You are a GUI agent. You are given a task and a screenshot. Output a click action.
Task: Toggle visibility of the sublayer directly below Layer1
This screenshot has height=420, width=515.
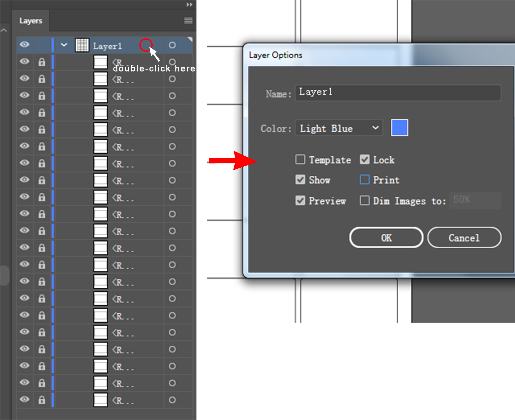(x=25, y=62)
